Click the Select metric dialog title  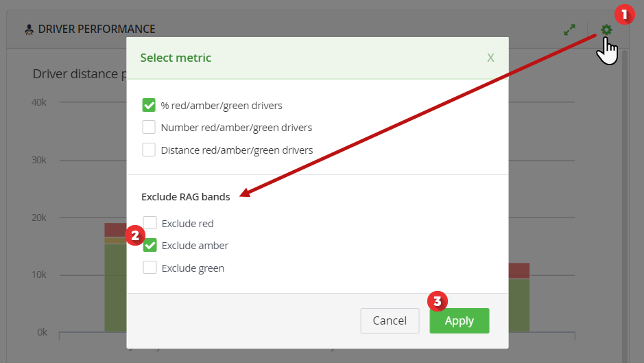pyautogui.click(x=176, y=58)
